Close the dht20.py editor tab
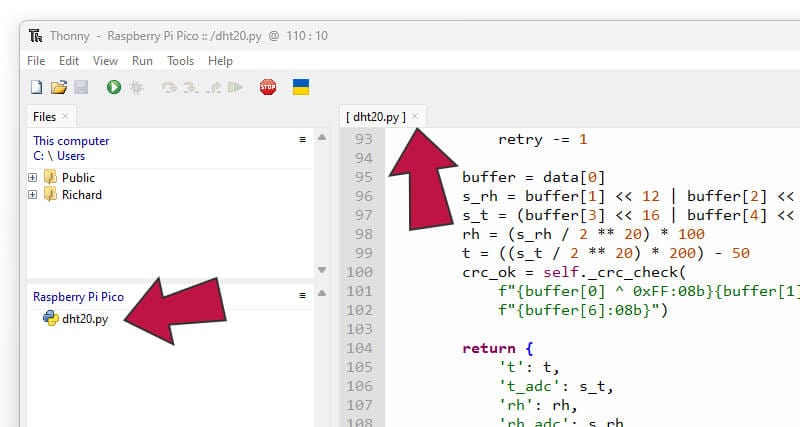Screen dimensions: 800x427 [x=415, y=116]
